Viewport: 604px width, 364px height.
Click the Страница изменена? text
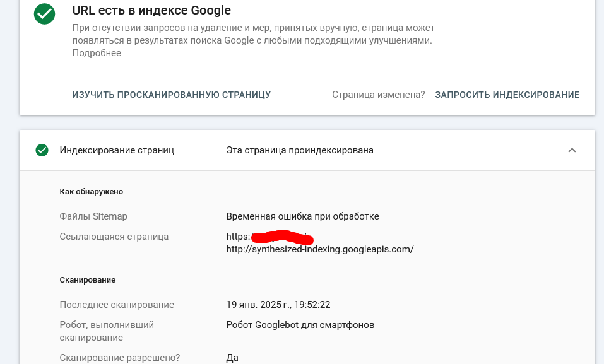(x=378, y=95)
